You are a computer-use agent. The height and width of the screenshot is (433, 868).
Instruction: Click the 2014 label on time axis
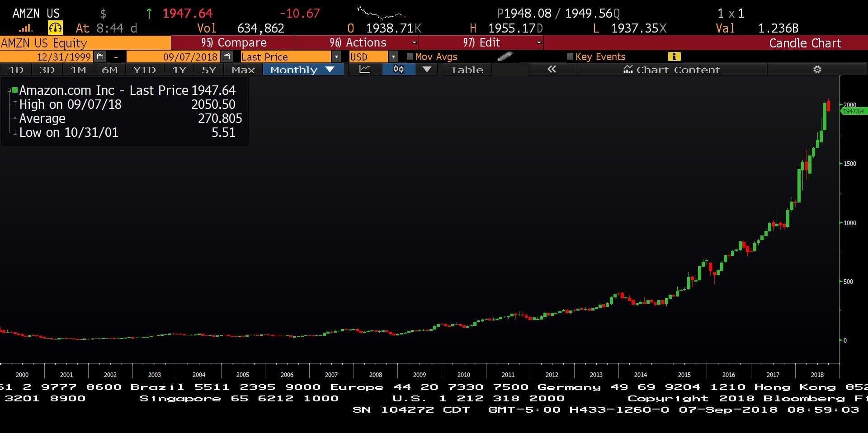coord(640,375)
